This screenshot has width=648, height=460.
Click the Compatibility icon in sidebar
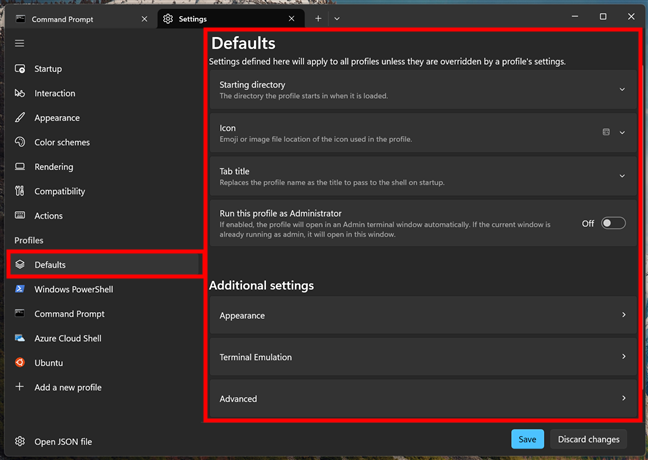click(20, 191)
